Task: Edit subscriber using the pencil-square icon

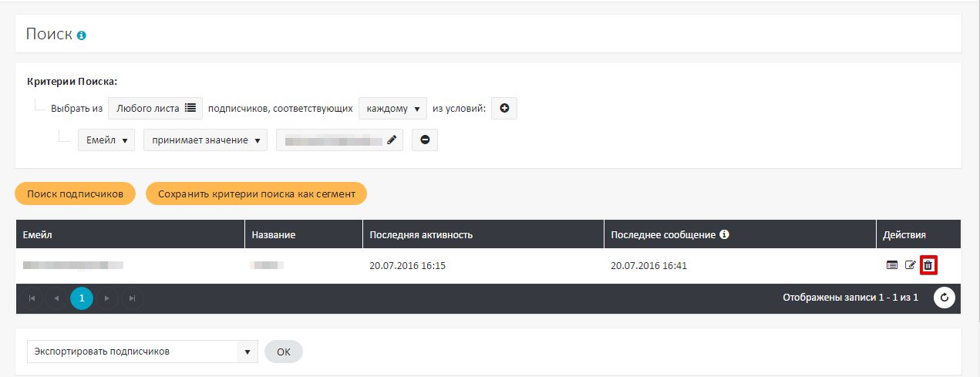Action: point(910,265)
